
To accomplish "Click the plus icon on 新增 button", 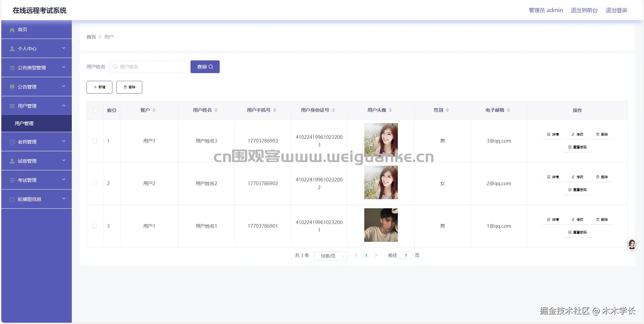I will point(95,87).
